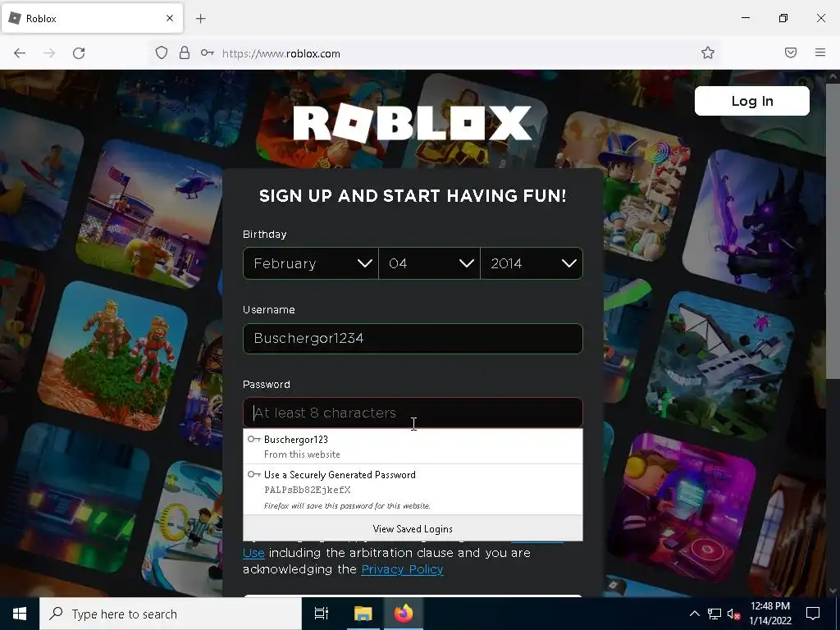This screenshot has width=840, height=630.
Task: Click the Forward navigation arrow
Action: [49, 53]
